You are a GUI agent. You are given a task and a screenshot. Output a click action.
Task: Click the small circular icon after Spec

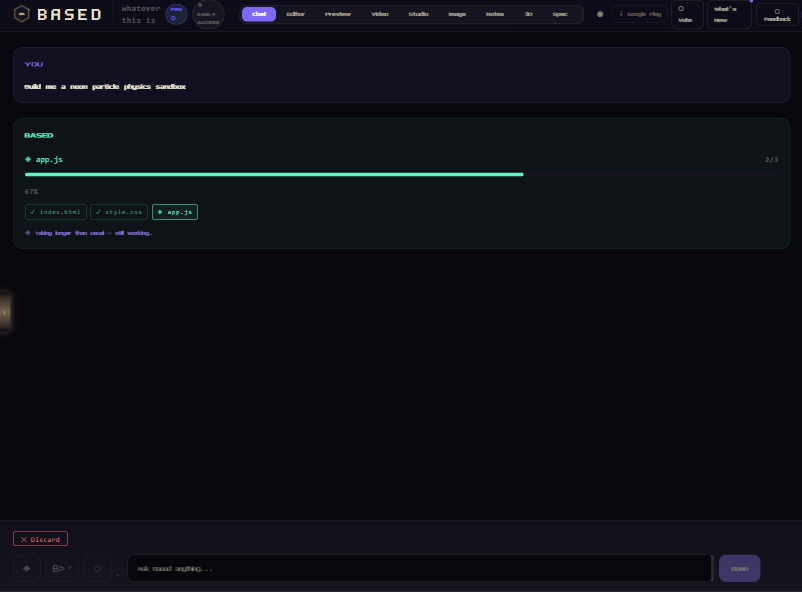(600, 14)
